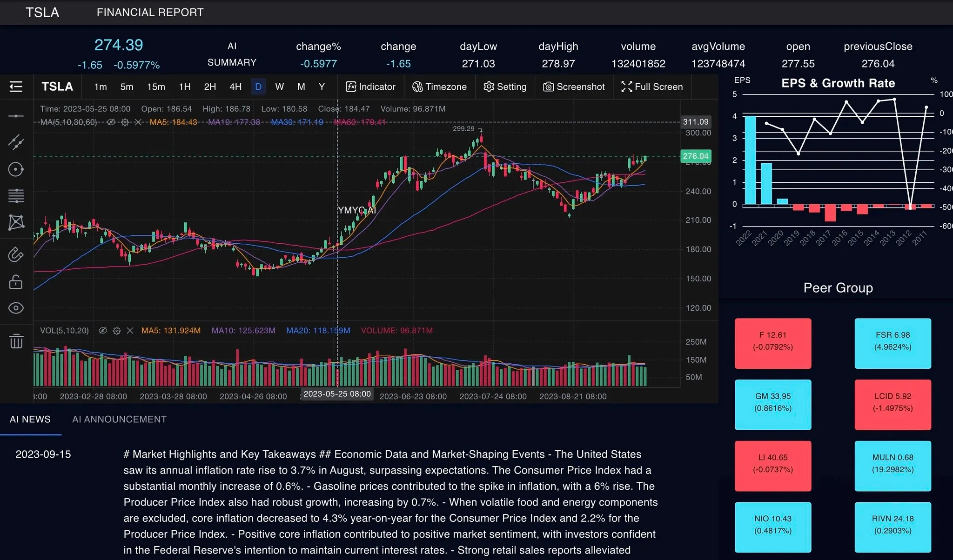The width and height of the screenshot is (953, 560).
Task: Hide the VOL(5,10,20) indicator using eye icon
Action: 103,330
